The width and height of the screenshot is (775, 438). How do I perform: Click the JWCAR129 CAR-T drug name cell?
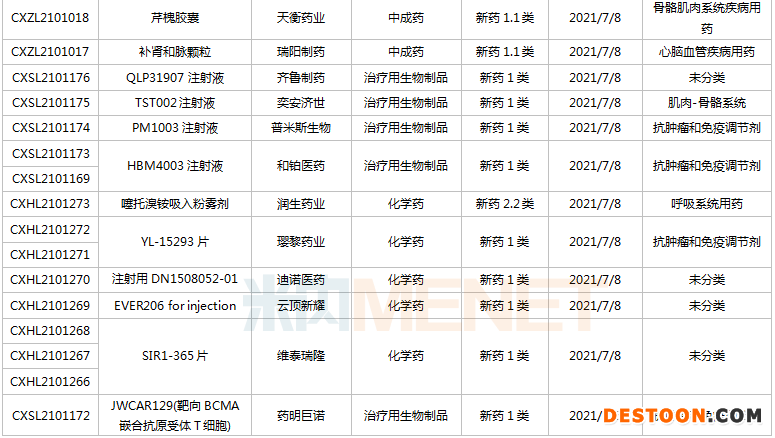175,416
